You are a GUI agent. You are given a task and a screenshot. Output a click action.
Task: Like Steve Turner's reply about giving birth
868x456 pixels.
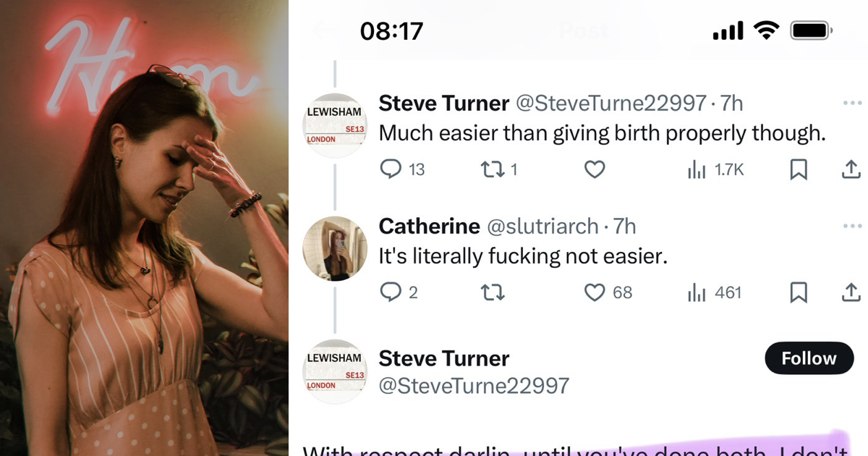pyautogui.click(x=594, y=169)
